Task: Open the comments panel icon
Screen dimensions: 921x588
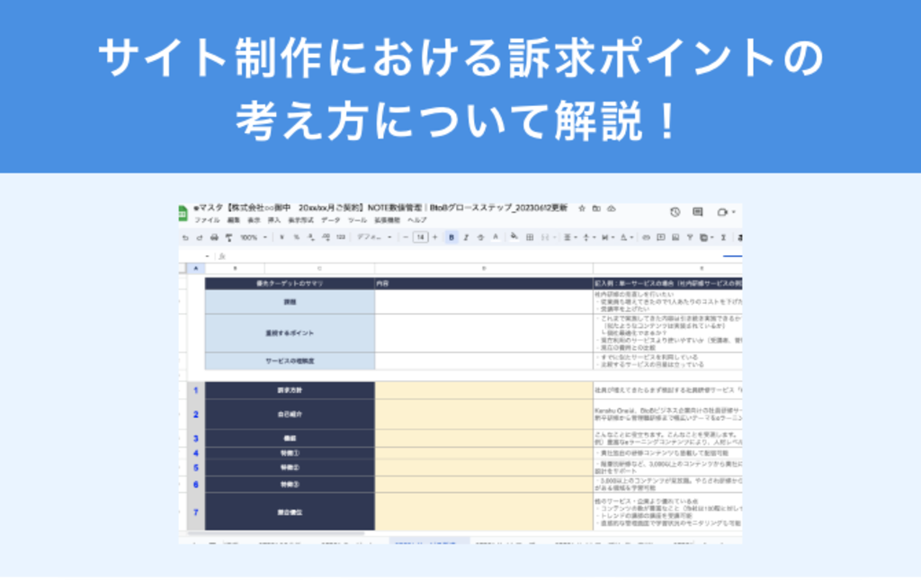Action: [697, 212]
